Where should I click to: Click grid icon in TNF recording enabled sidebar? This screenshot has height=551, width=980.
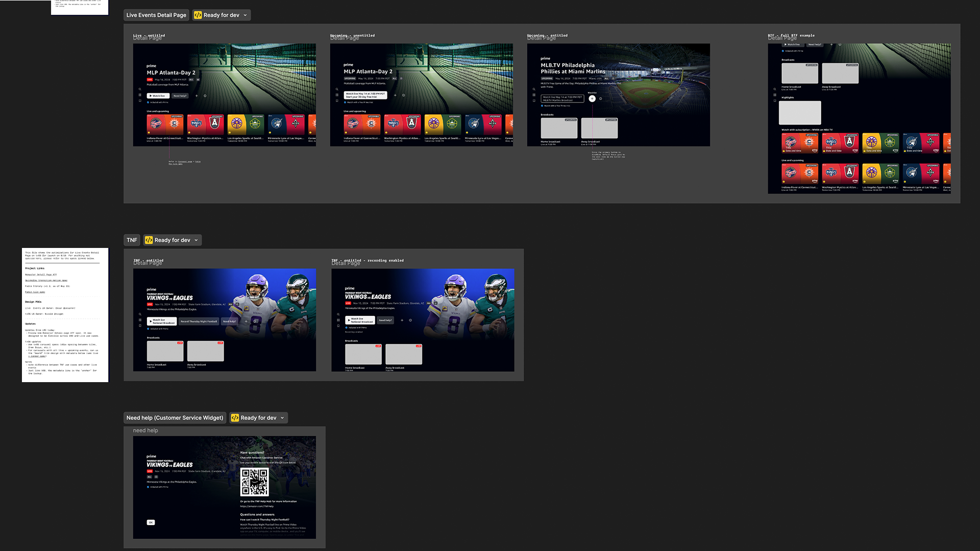tap(338, 320)
